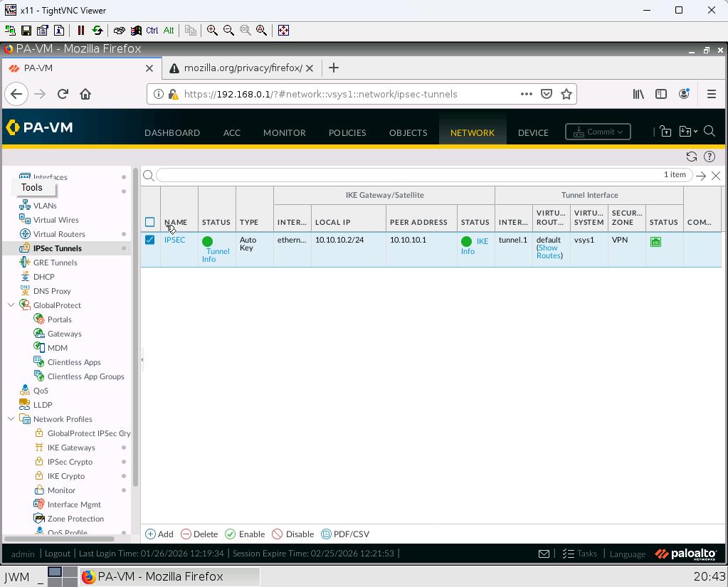Viewport: 728px width, 587px height.
Task: Click the refresh icon above the table
Action: point(691,157)
